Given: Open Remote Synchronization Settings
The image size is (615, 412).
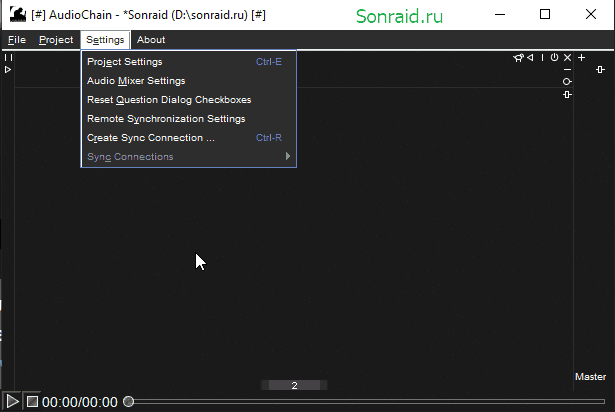Looking at the screenshot, I should [188, 119].
